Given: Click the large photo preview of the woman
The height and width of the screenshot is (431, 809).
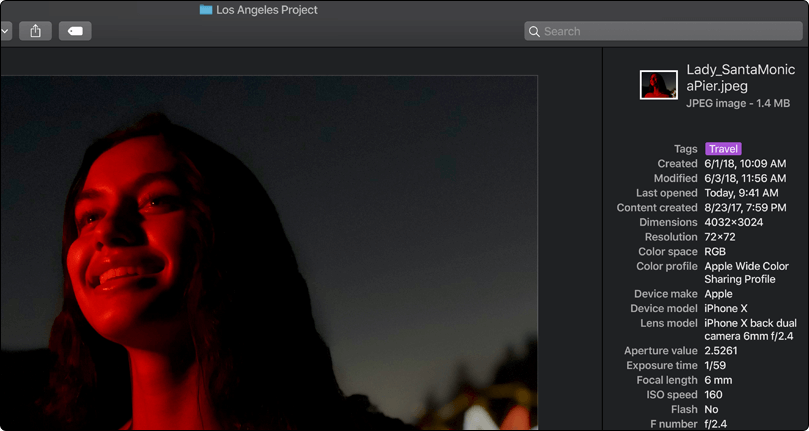Looking at the screenshot, I should 269,253.
